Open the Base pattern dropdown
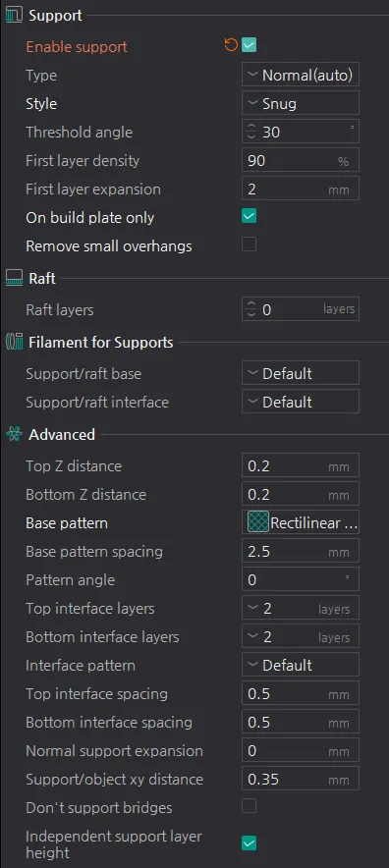The image size is (389, 868). tap(301, 522)
